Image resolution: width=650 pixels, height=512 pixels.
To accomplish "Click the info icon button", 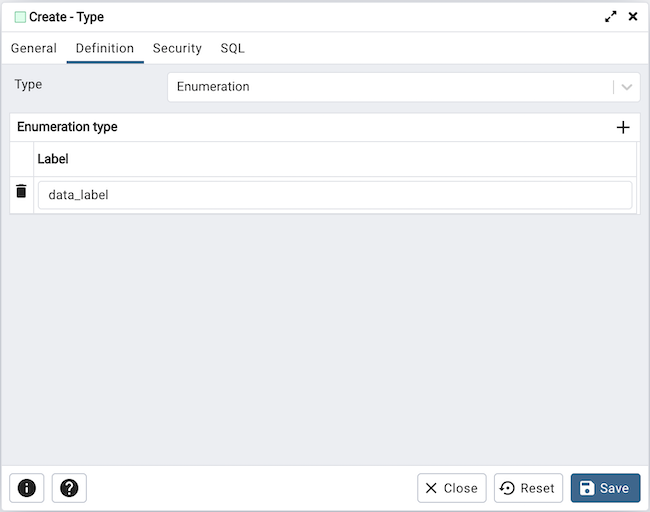I will coord(27,488).
